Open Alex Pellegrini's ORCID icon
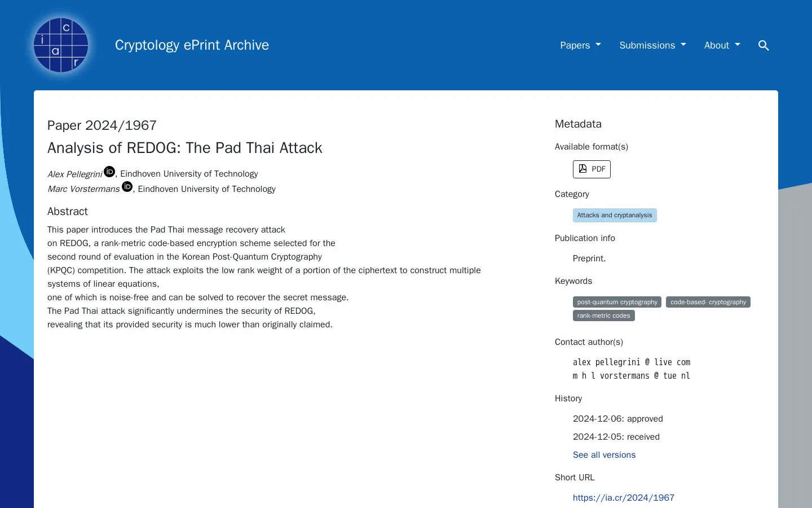The width and height of the screenshot is (812, 508). 109,172
